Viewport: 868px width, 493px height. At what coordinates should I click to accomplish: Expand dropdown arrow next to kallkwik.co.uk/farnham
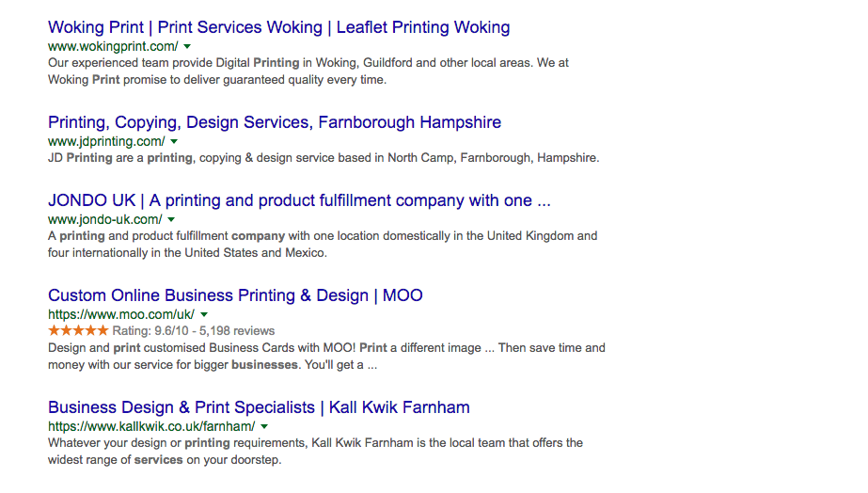(264, 426)
